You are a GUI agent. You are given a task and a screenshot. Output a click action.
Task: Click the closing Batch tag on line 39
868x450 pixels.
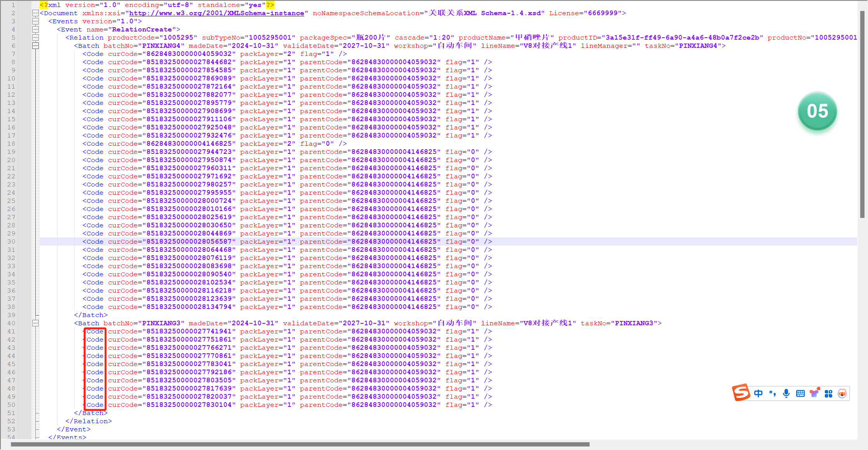pyautogui.click(x=91, y=315)
